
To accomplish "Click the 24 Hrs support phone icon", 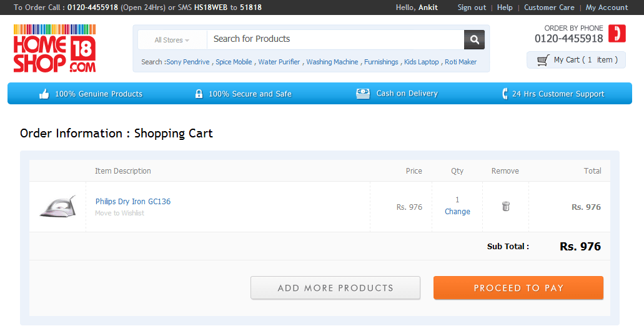I will coord(505,94).
